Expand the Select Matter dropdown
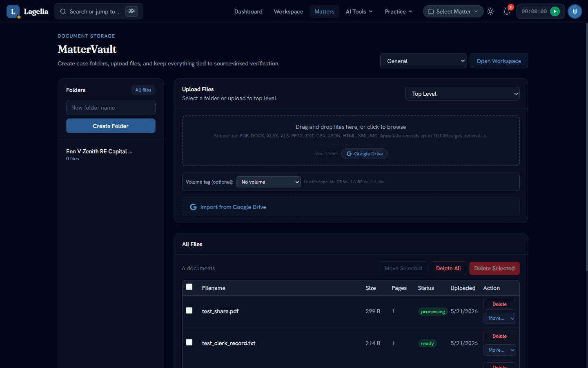Image resolution: width=588 pixels, height=368 pixels. pos(453,11)
